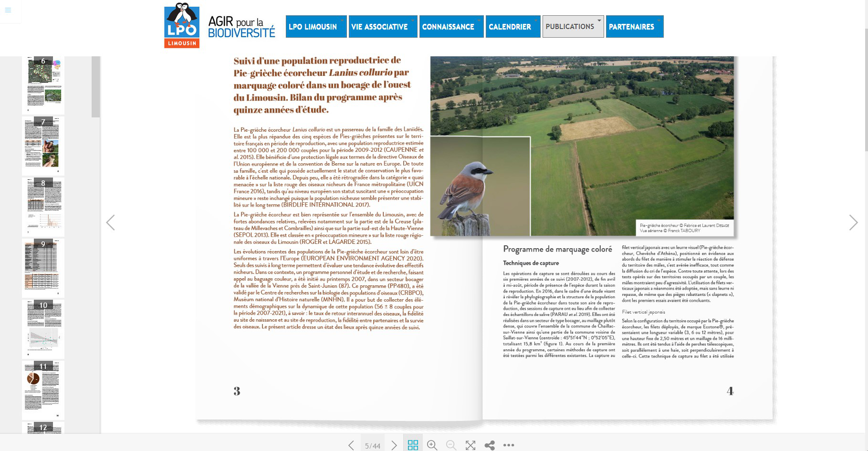Click 'Programme de marquage coloré' heading
This screenshot has width=868, height=451.
pyautogui.click(x=557, y=249)
